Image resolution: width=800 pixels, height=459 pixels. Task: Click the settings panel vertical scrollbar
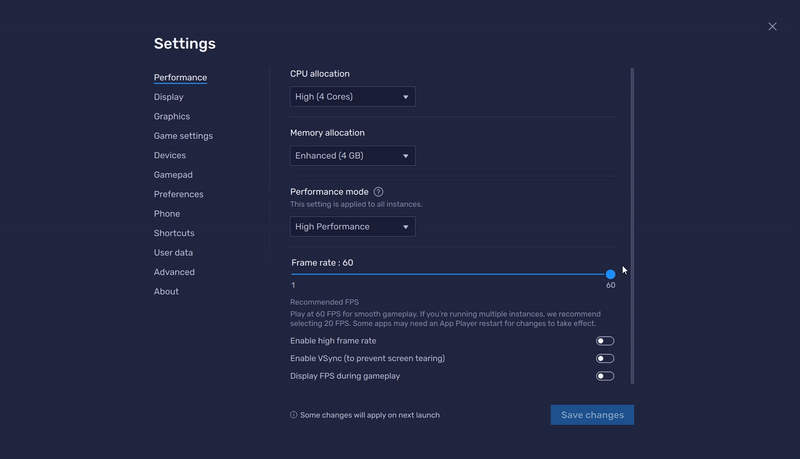pos(633,226)
